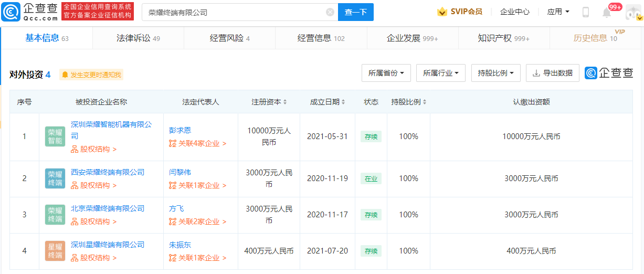Open 西安荣耀终端有限公司 company link
Image resolution: width=644 pixels, height=274 pixels.
coord(108,172)
